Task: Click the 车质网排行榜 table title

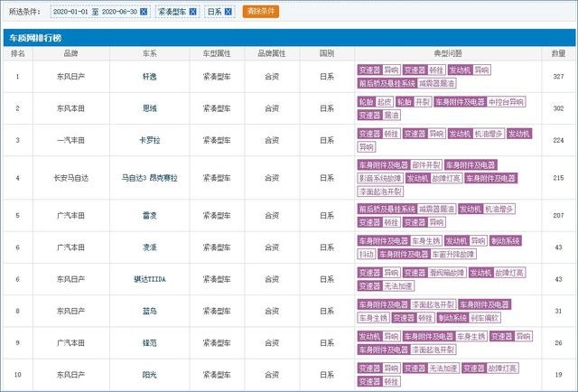Action: pyautogui.click(x=35, y=38)
